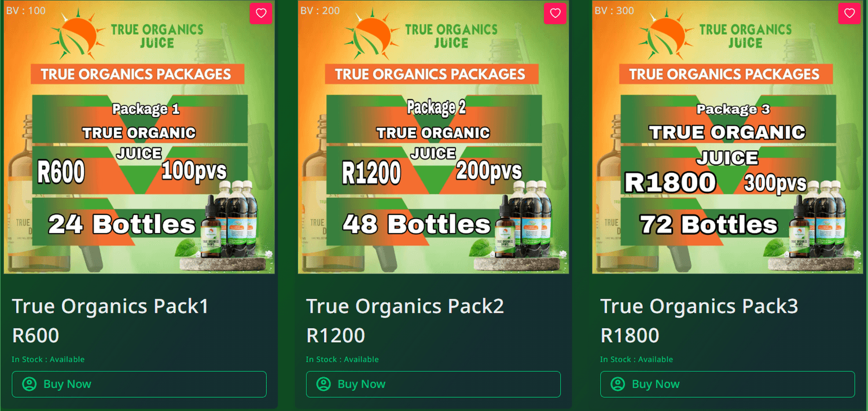Click the R600 price label
Image resolution: width=868 pixels, height=411 pixels.
pos(35,335)
